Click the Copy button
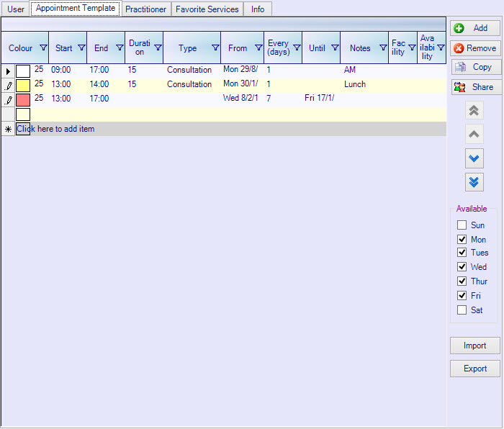The image size is (504, 429). point(476,67)
